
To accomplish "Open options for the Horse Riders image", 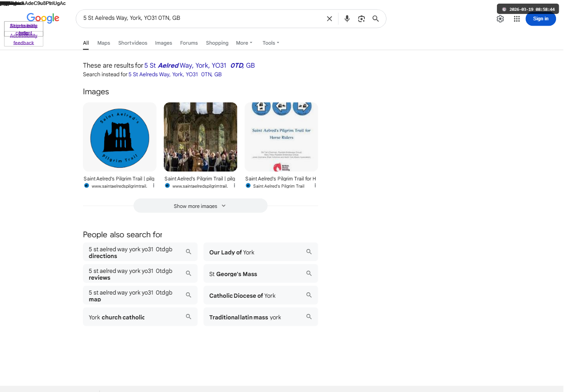I will click(x=315, y=185).
